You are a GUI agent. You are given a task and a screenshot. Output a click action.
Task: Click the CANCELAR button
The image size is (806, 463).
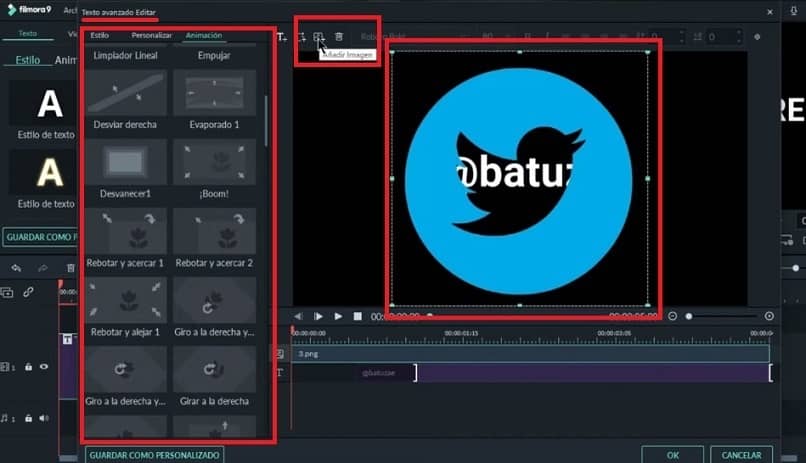(x=741, y=455)
